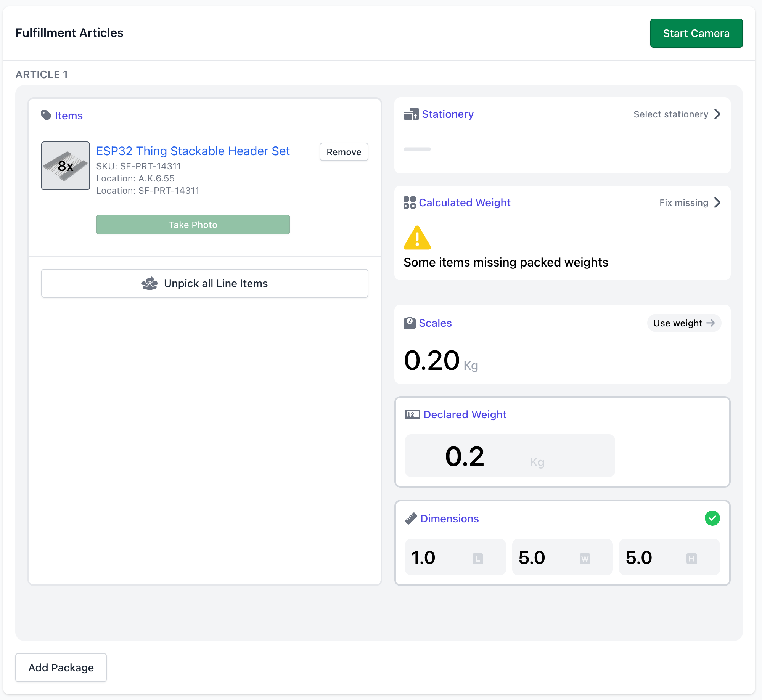Click the Stationery box icon
762x700 pixels.
point(411,114)
